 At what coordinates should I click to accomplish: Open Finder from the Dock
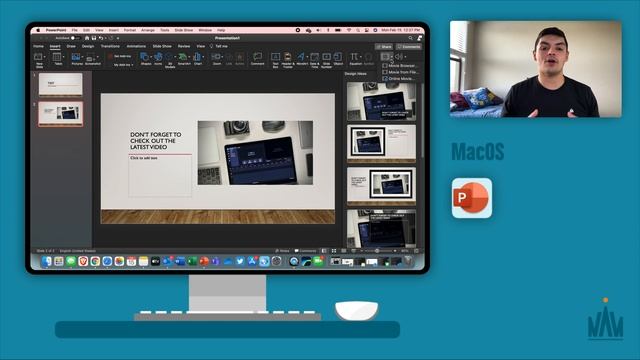click(x=47, y=261)
